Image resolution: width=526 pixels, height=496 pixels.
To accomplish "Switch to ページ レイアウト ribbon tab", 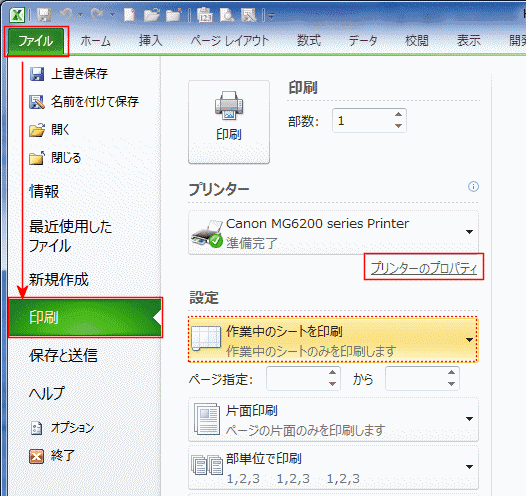I will pyautogui.click(x=230, y=41).
